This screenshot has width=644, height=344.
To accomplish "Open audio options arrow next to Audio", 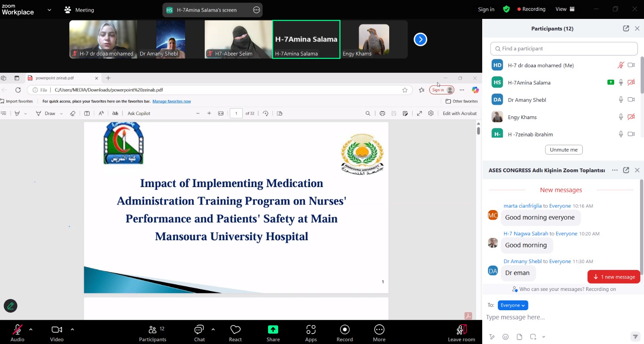I will (x=31, y=329).
